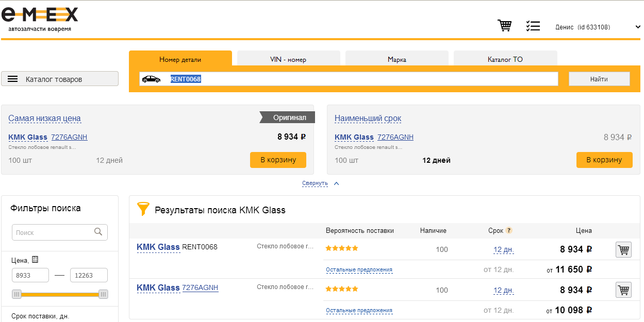Click the Срок поставки, дн. filter label
Viewport: 644px width, 322px height.
click(x=40, y=316)
